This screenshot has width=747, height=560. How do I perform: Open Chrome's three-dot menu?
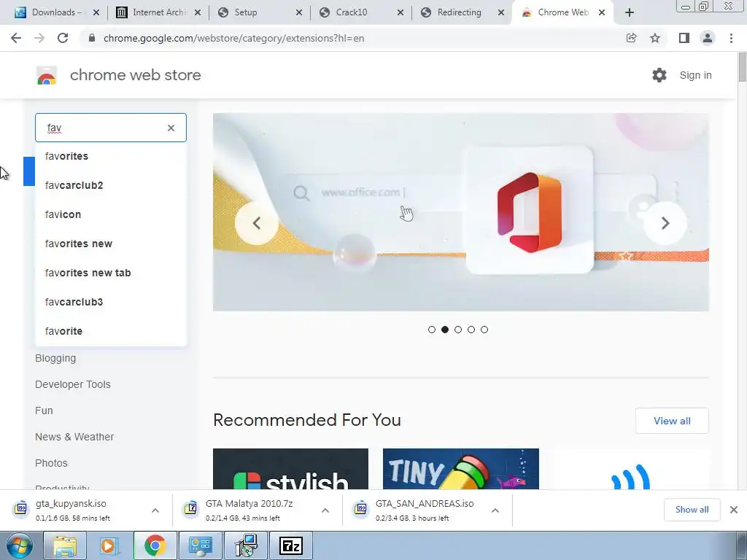pos(731,38)
